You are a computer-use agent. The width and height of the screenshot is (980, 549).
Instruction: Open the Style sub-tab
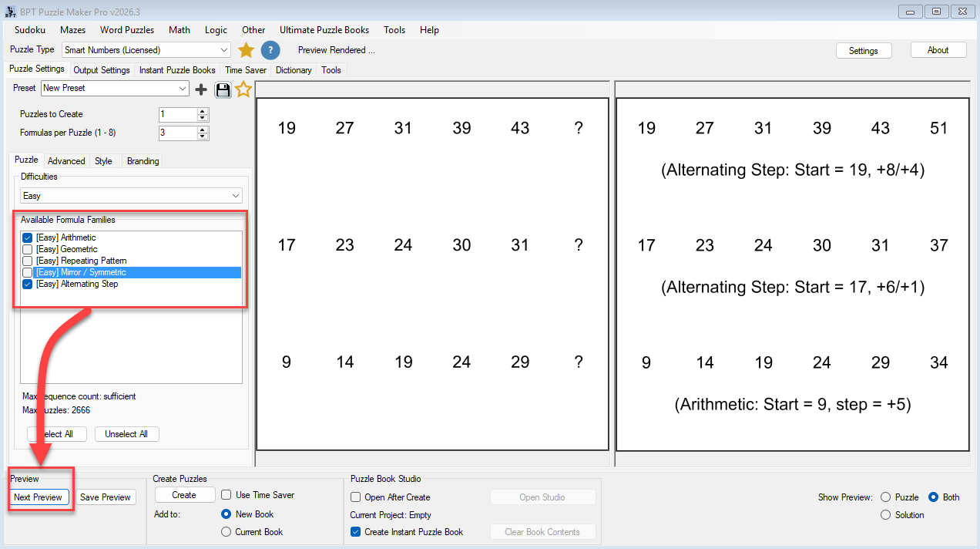point(103,161)
